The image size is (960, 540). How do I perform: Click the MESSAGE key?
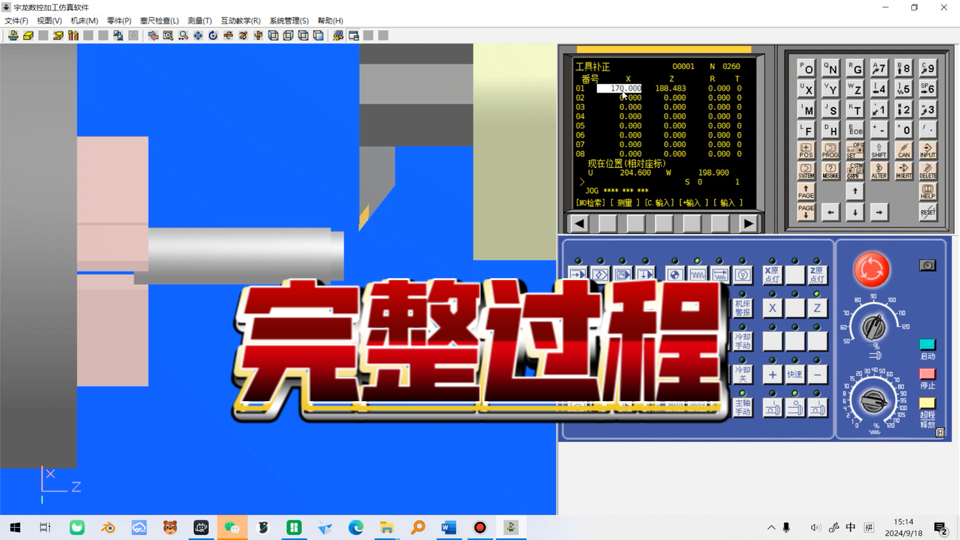[x=830, y=170]
